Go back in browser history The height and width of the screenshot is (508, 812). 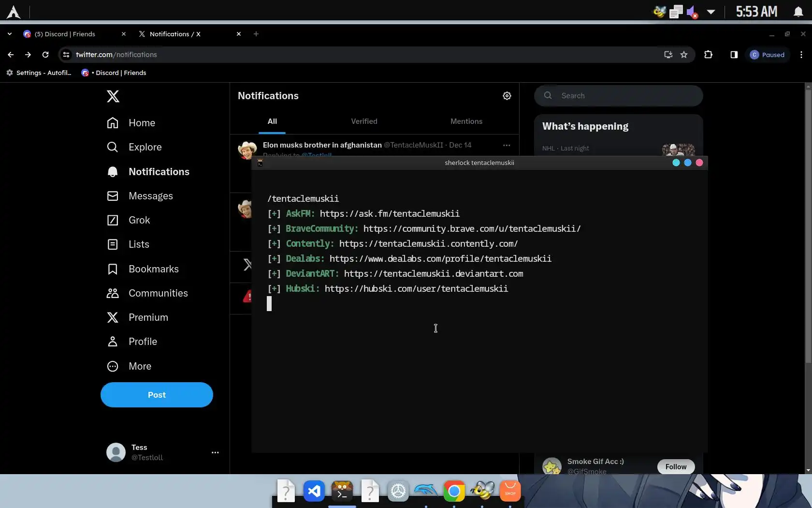pyautogui.click(x=11, y=55)
